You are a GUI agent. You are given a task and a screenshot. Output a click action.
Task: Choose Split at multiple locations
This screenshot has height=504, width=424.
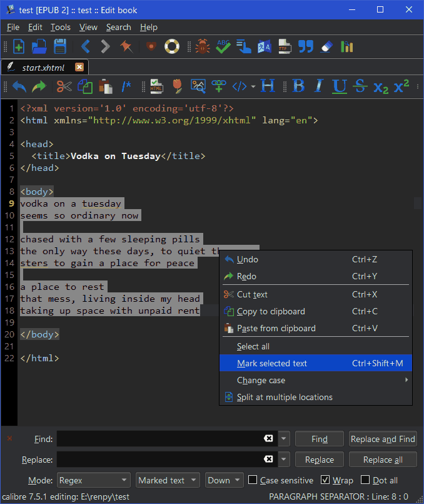point(316,397)
